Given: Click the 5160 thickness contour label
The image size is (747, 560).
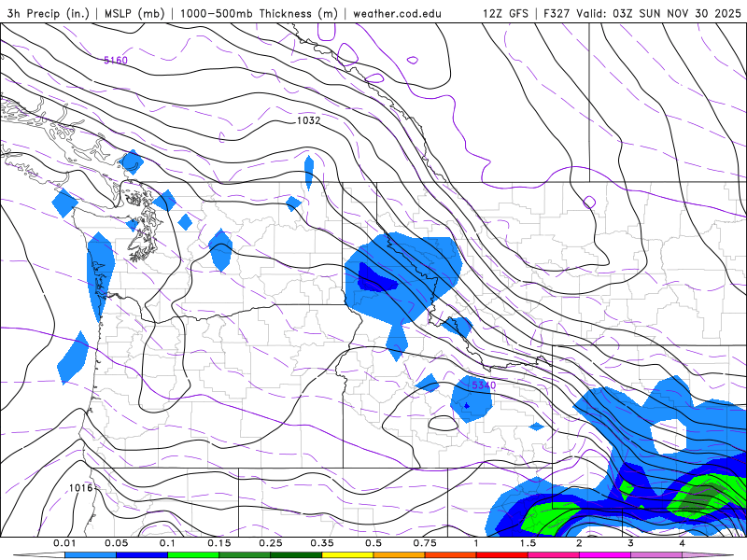Looking at the screenshot, I should click(x=116, y=60).
